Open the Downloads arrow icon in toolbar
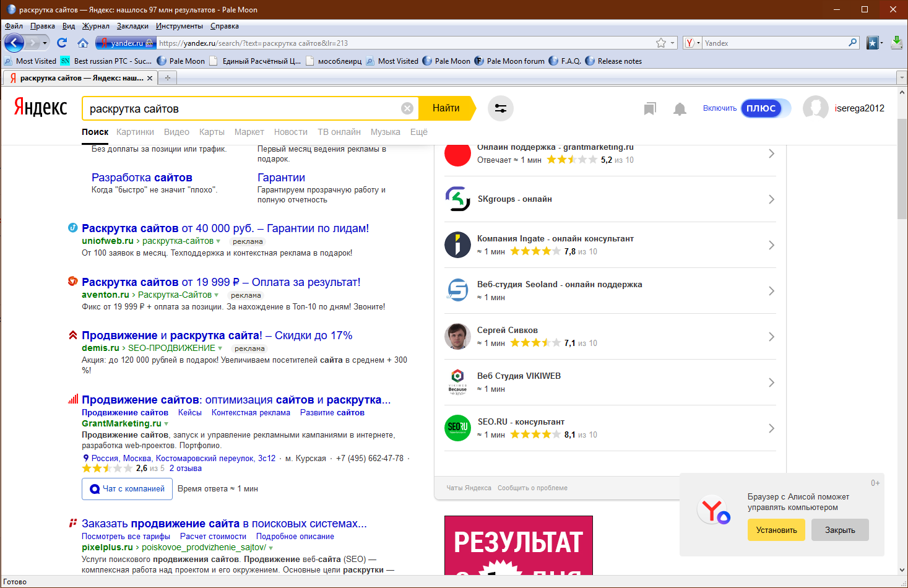This screenshot has height=588, width=908. click(x=896, y=43)
